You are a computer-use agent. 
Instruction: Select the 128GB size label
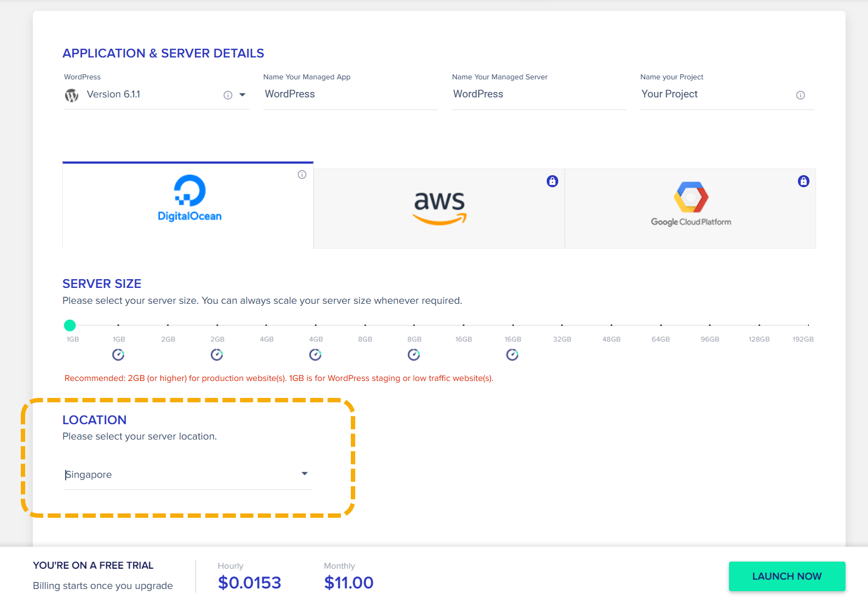coord(759,339)
